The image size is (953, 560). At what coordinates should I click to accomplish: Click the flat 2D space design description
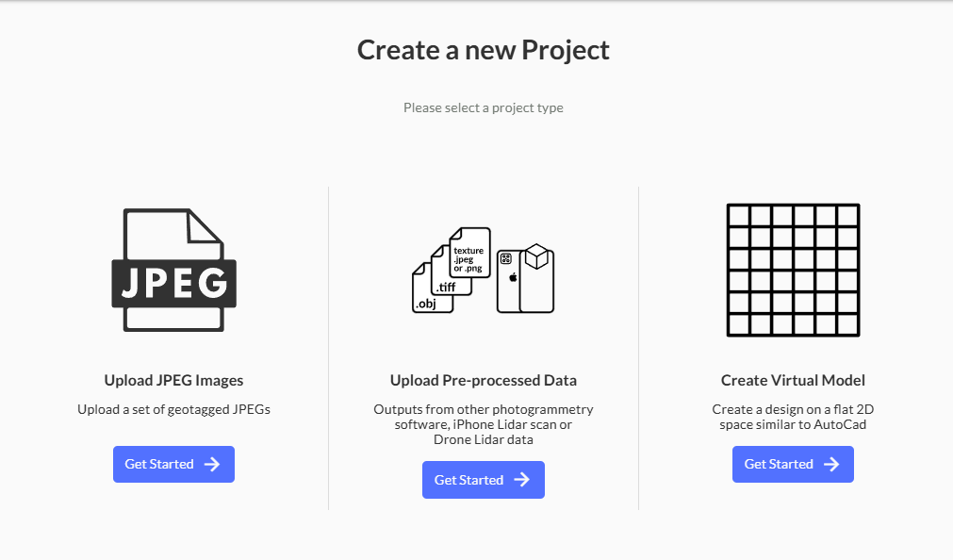[x=793, y=417]
